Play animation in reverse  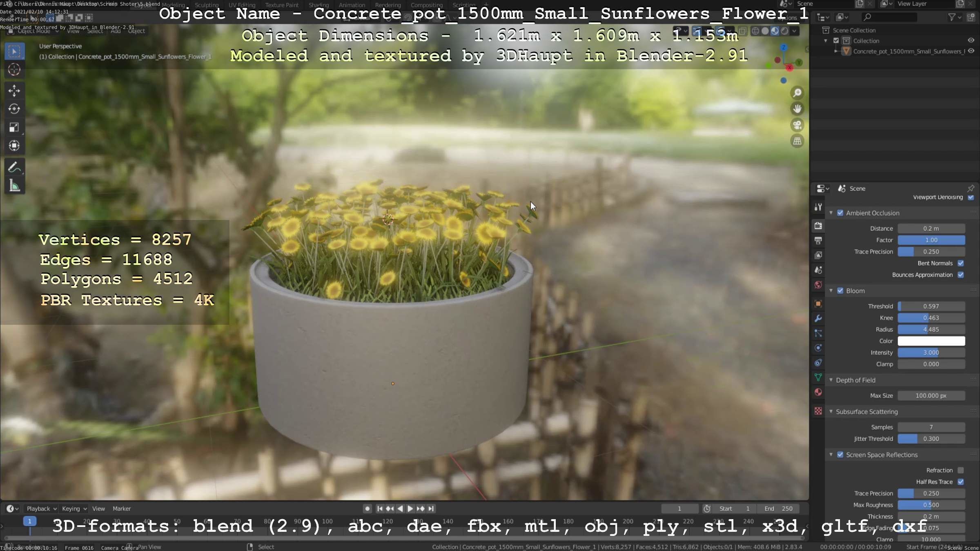[x=400, y=509]
